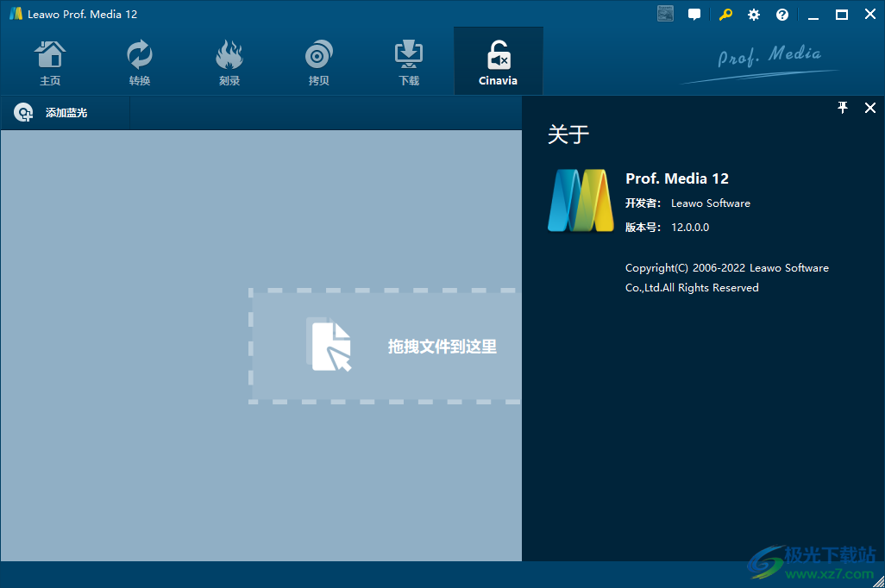This screenshot has height=588, width=885.
Task: Click developer text Leawo Software
Action: pyautogui.click(x=711, y=203)
